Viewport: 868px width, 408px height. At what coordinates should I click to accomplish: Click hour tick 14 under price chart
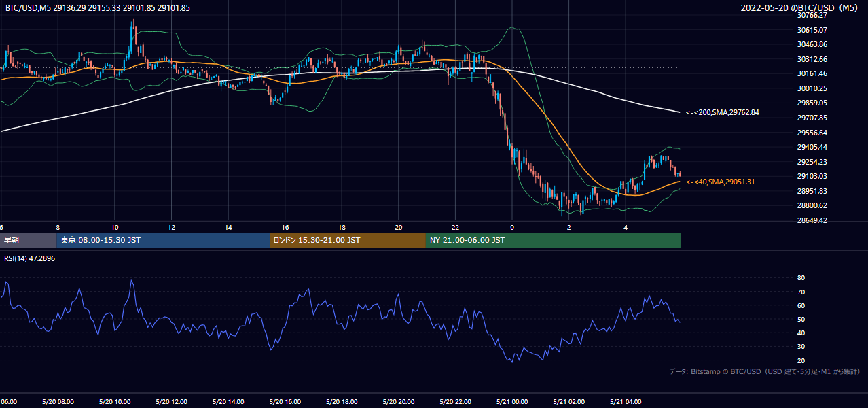pyautogui.click(x=228, y=228)
